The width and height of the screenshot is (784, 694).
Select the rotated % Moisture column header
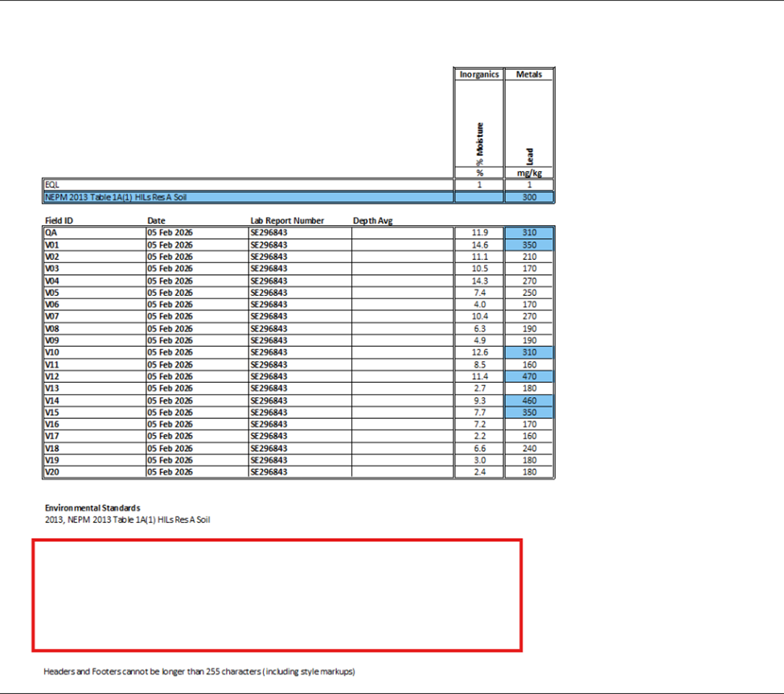pos(479,145)
